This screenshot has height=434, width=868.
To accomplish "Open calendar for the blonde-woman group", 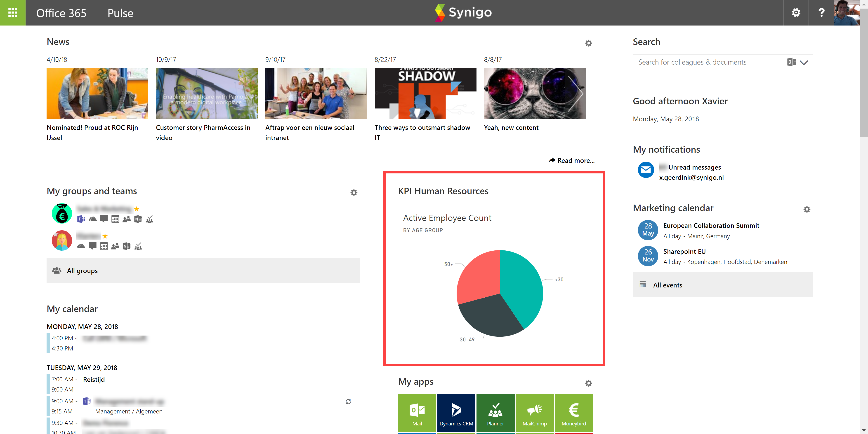I will pyautogui.click(x=104, y=246).
